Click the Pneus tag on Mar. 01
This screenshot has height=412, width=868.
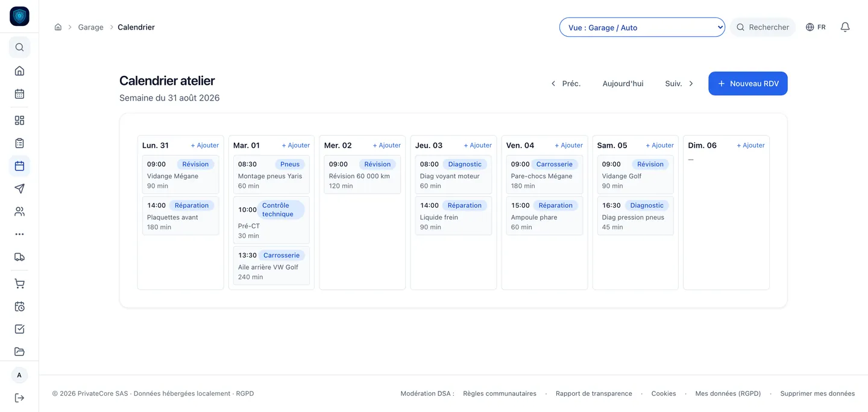pos(290,164)
